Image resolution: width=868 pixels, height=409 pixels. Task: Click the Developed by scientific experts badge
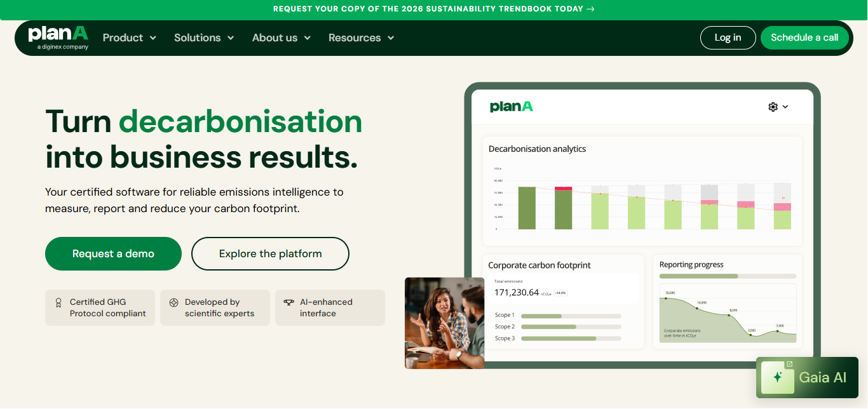215,308
